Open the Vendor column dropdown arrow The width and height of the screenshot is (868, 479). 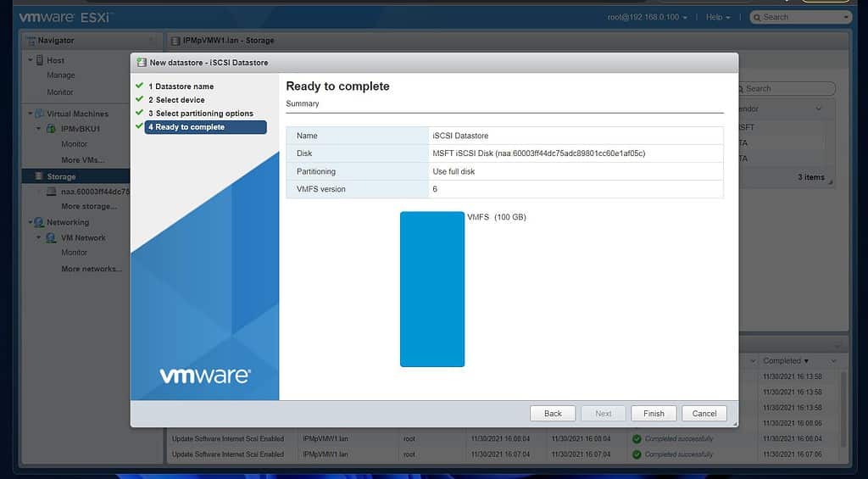(x=818, y=109)
